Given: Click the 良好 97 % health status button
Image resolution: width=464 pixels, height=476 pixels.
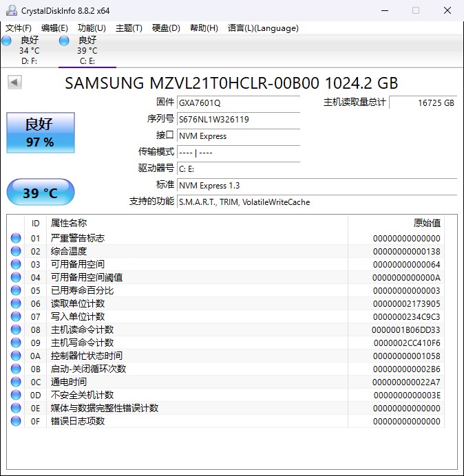Looking at the screenshot, I should tap(41, 133).
